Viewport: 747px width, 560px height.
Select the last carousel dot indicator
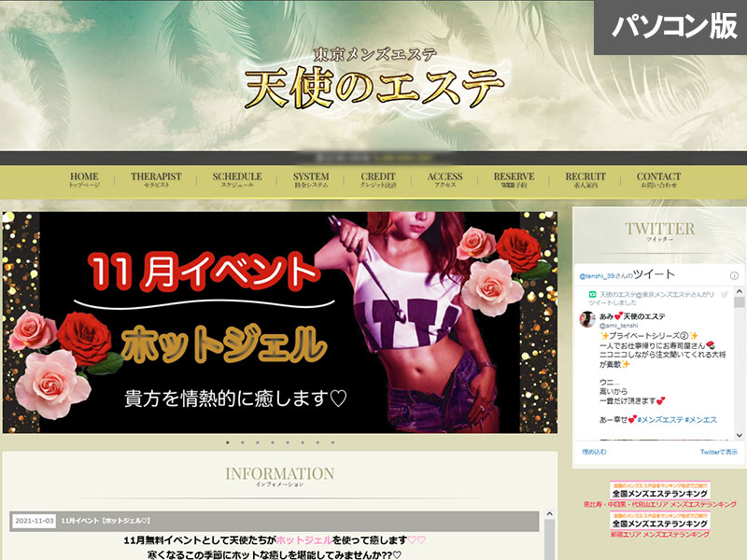331,442
